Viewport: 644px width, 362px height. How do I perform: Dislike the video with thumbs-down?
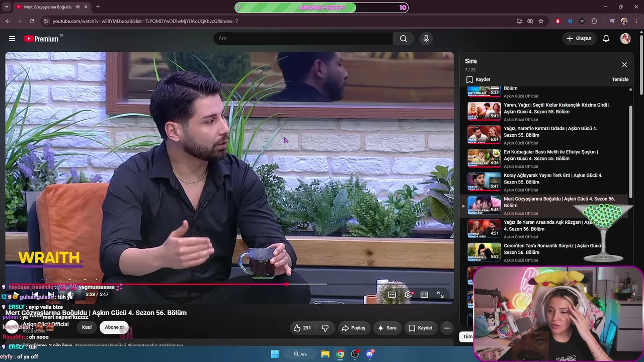tap(325, 328)
